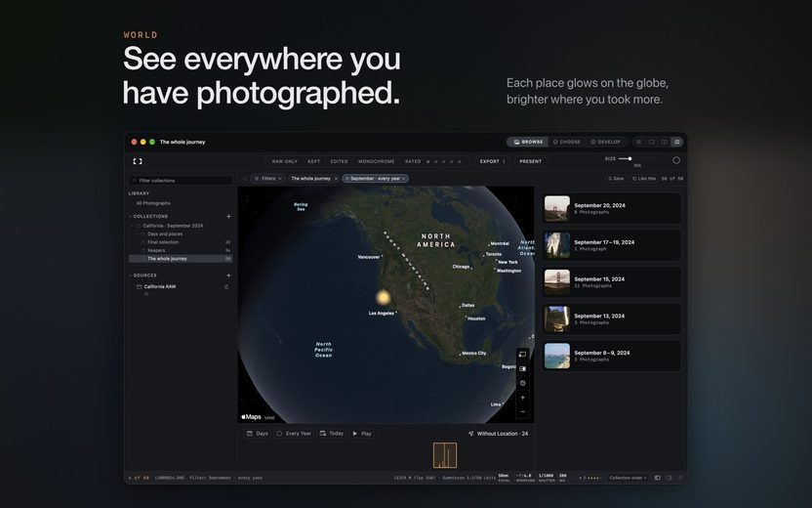The width and height of the screenshot is (812, 508).
Task: Click the Like this button
Action: point(644,179)
